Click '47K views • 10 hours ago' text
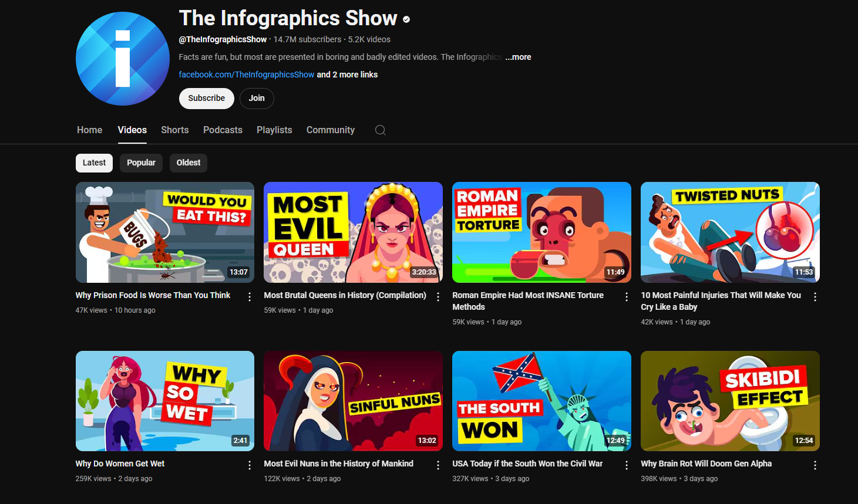 click(x=116, y=310)
